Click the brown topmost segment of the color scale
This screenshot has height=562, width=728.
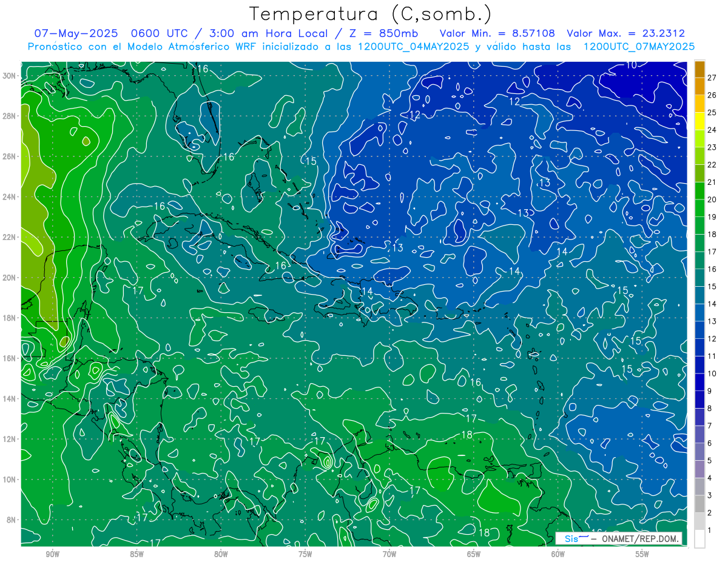pos(699,69)
